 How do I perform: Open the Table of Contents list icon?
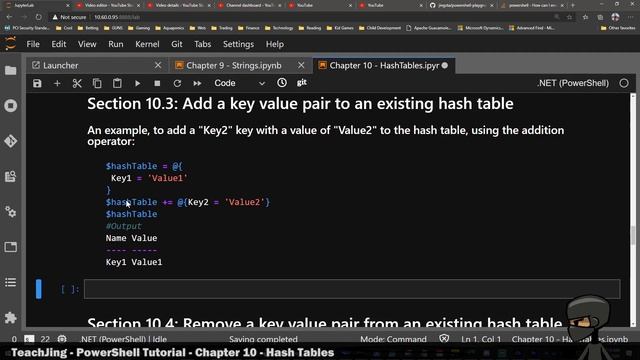[x=11, y=282]
